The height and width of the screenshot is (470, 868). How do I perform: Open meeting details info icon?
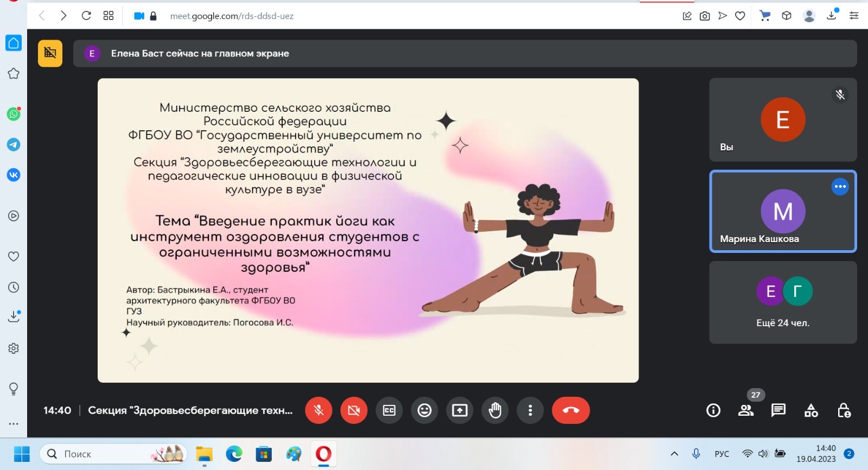[713, 410]
